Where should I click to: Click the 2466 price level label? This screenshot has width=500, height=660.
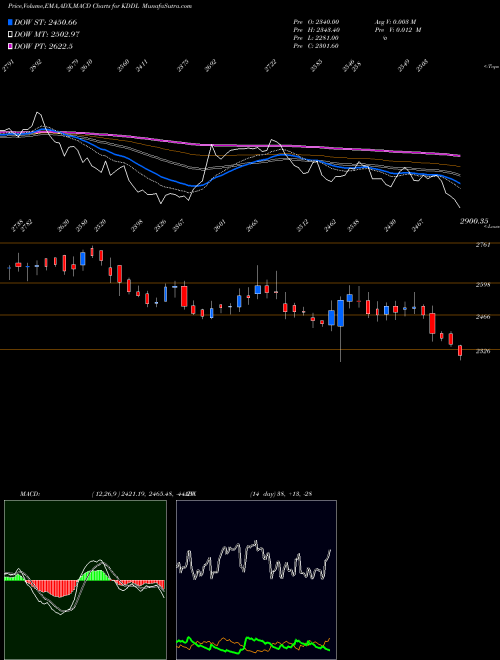(x=483, y=317)
